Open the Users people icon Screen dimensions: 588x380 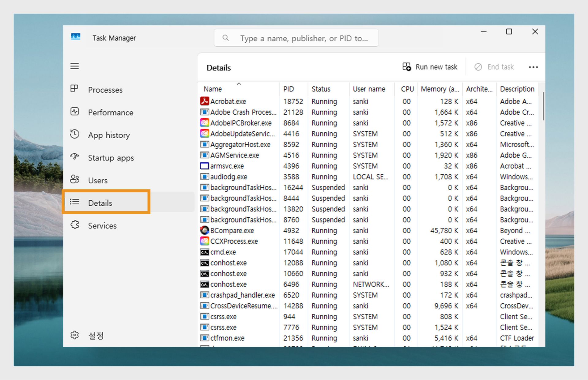tap(74, 179)
